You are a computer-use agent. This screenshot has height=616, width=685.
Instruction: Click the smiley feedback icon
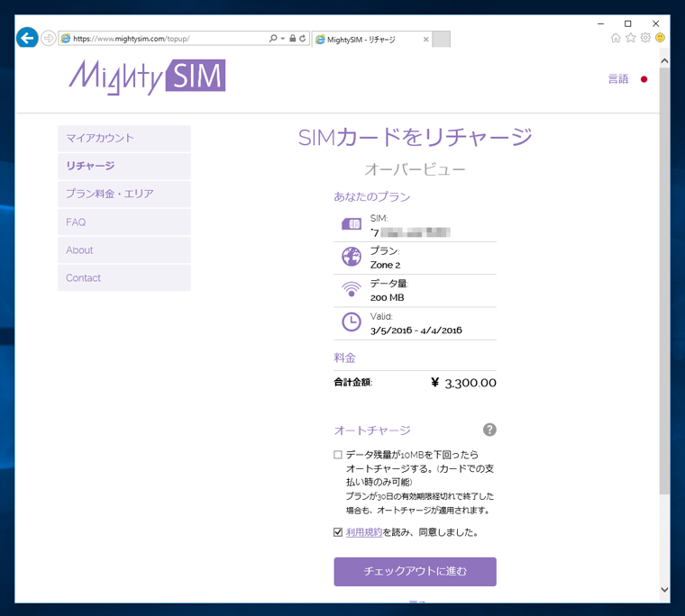pyautogui.click(x=660, y=38)
